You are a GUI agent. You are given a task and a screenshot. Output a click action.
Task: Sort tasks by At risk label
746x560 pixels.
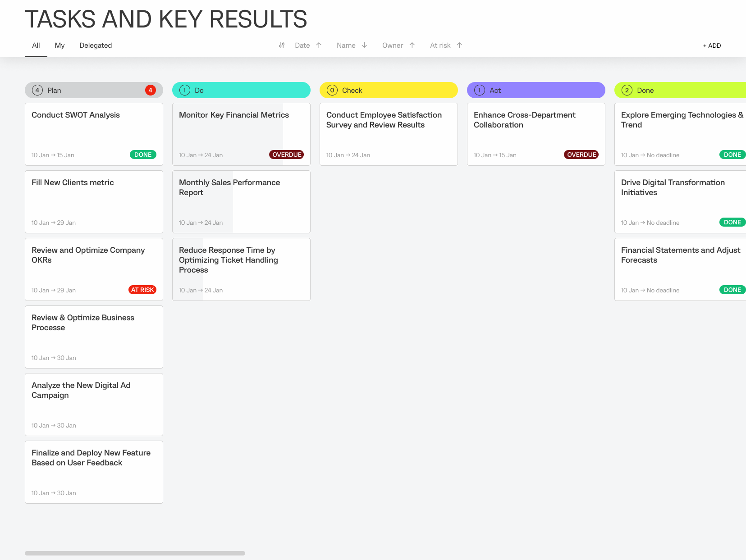440,46
